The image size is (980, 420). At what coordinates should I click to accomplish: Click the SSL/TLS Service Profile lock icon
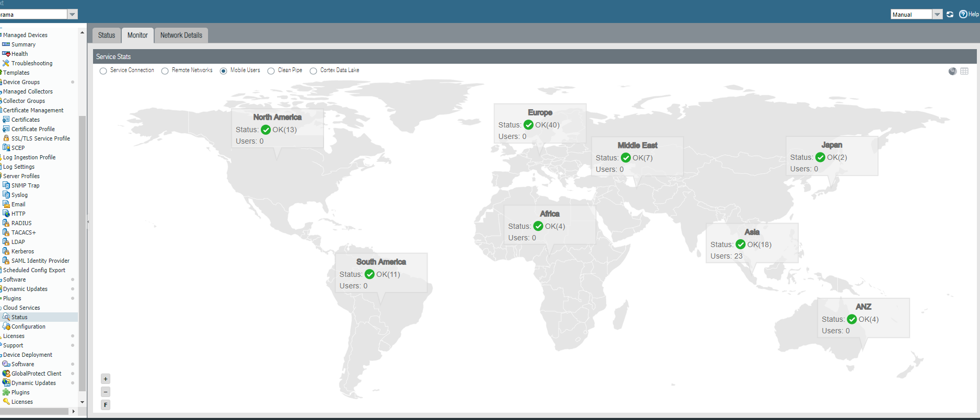(6, 138)
